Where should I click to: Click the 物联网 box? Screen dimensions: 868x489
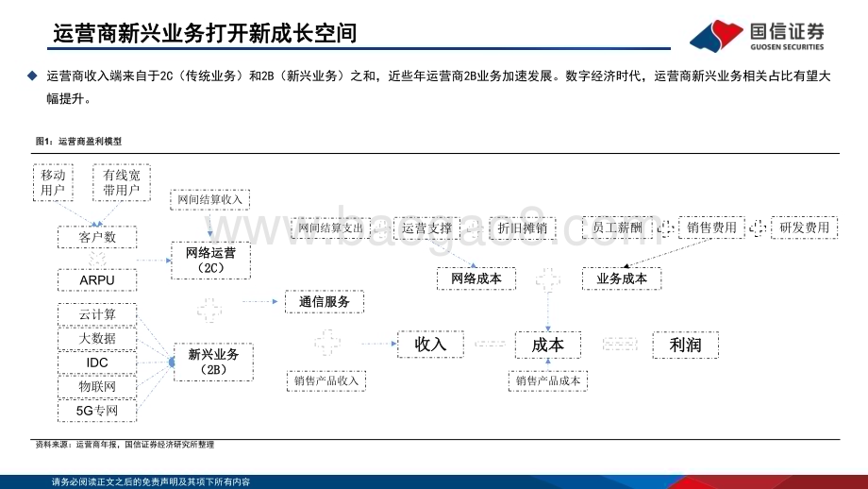click(97, 386)
